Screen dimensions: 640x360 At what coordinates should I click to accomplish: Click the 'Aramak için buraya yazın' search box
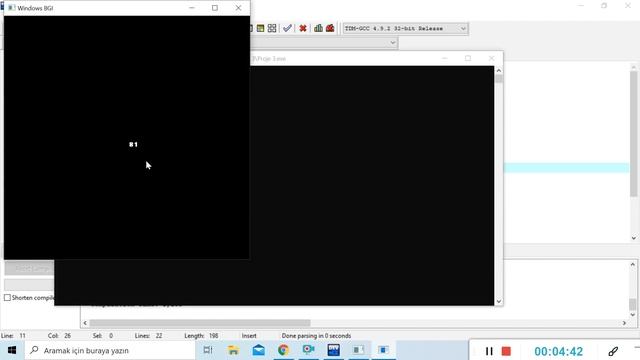click(110, 350)
